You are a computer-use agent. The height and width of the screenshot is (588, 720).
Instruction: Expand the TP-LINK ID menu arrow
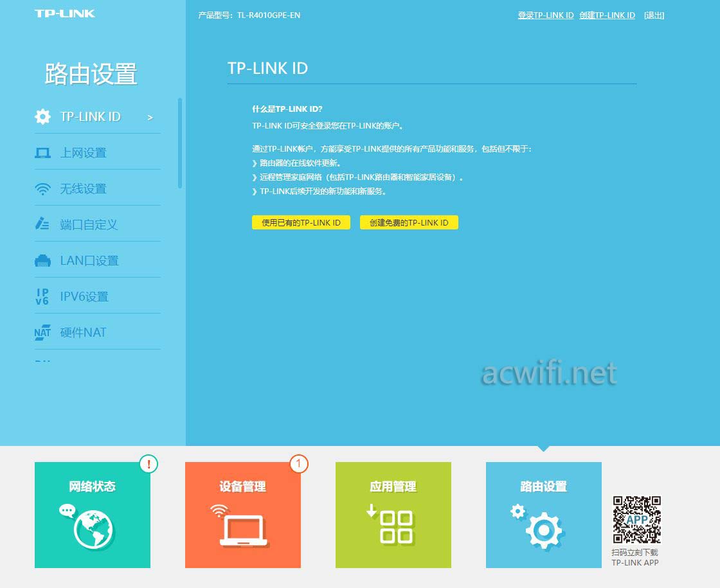(x=150, y=118)
